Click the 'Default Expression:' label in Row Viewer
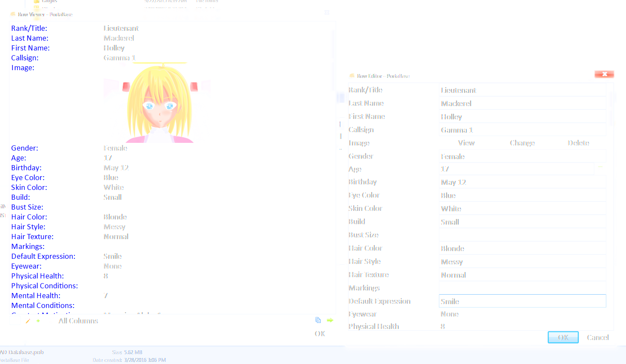Image resolution: width=626 pixels, height=364 pixels. 43,256
